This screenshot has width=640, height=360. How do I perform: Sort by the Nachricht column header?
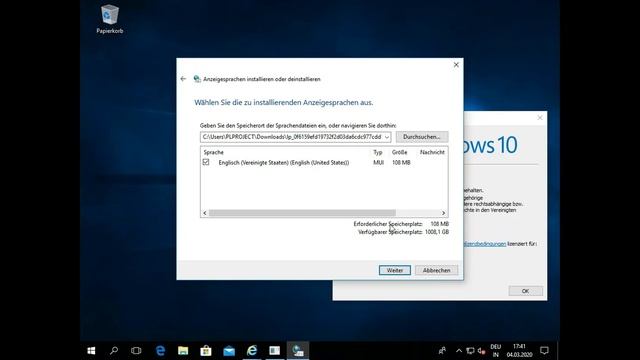coord(432,152)
